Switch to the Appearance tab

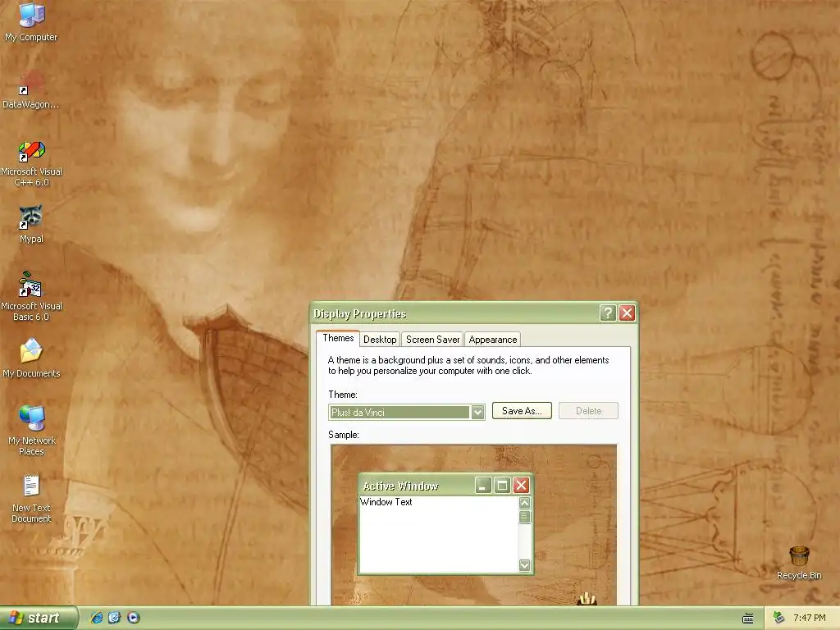(x=493, y=339)
